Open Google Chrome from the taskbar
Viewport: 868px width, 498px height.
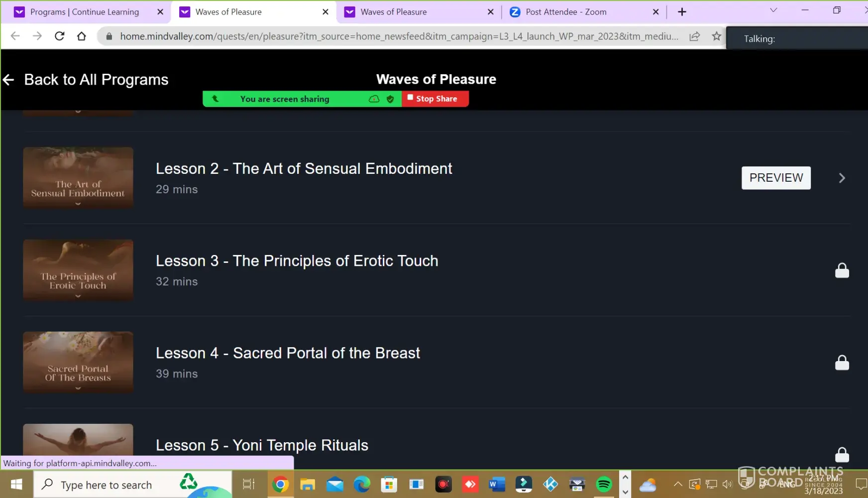[x=280, y=484]
